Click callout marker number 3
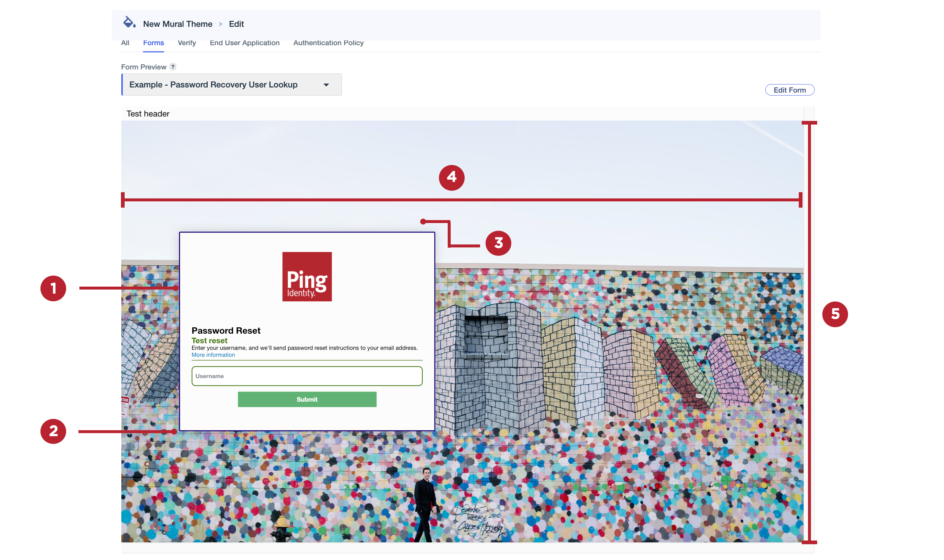Image resolution: width=944 pixels, height=560 pixels. point(498,243)
